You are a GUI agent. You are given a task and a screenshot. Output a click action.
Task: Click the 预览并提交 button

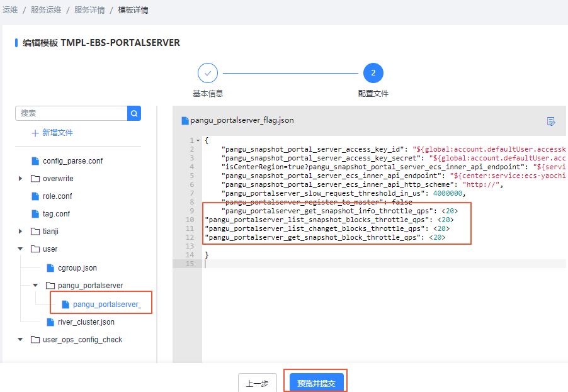coord(315,381)
